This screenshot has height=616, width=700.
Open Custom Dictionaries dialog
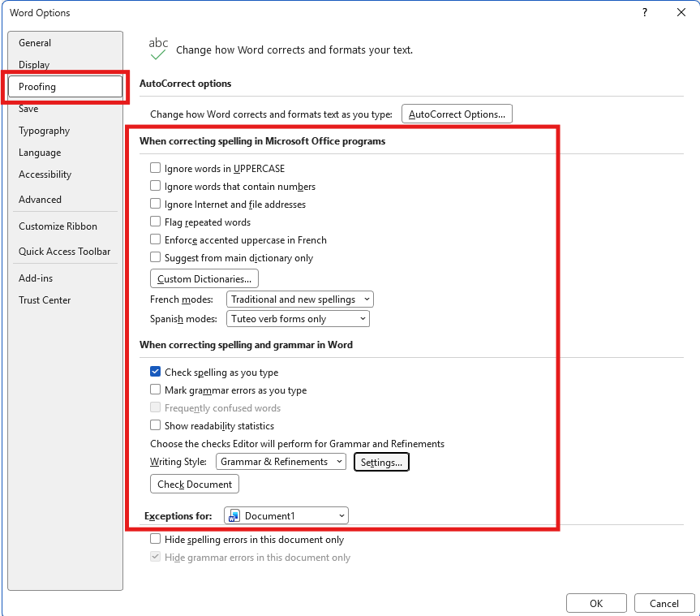[x=204, y=278]
